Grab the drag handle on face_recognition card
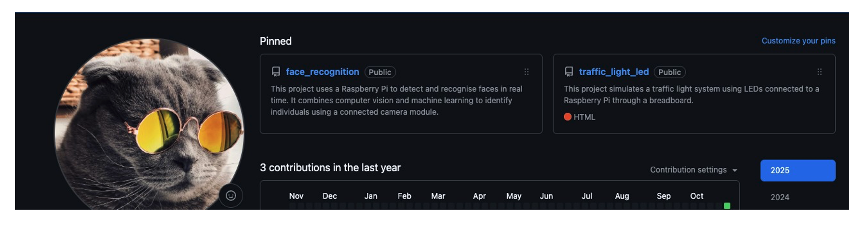Viewport: 868px width, 228px height. click(527, 72)
